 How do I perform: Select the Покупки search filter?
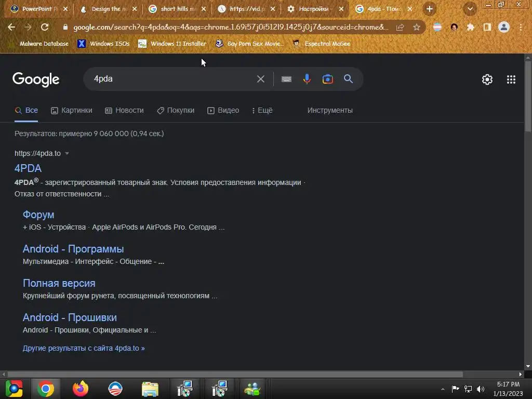pyautogui.click(x=176, y=110)
